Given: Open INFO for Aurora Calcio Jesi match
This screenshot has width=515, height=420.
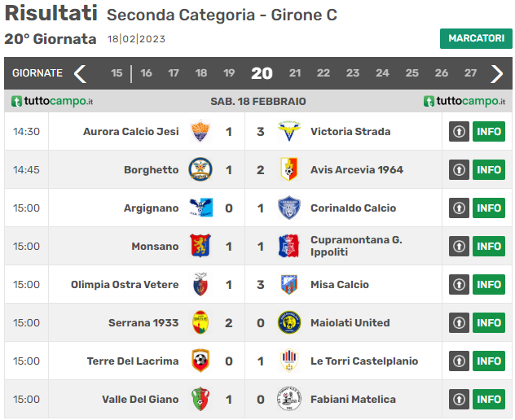Looking at the screenshot, I should (489, 131).
